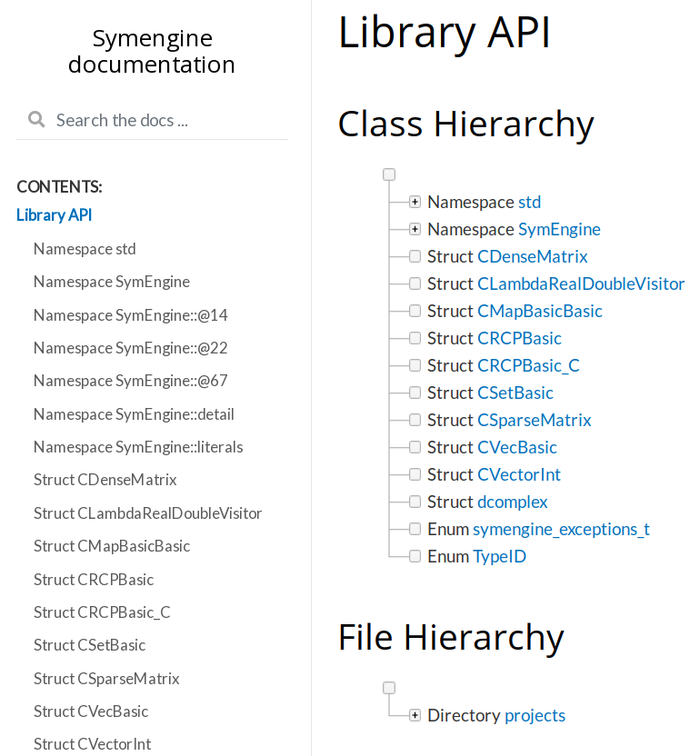Open the CDenseMatrix link in tree
The image size is (700, 756).
532,256
